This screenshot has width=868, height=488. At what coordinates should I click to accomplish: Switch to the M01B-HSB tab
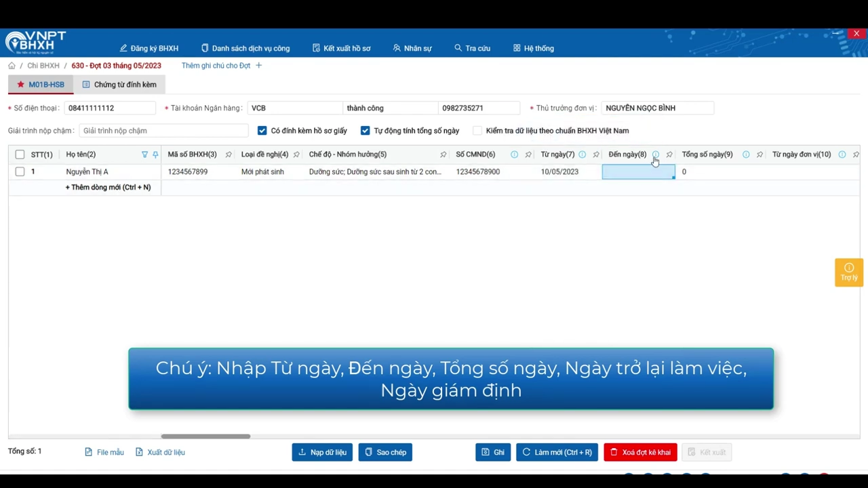click(x=41, y=85)
